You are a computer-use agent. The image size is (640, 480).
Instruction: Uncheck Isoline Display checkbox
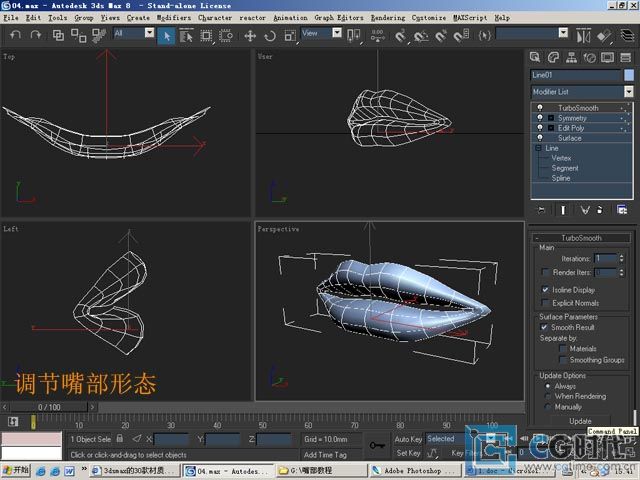coord(545,289)
